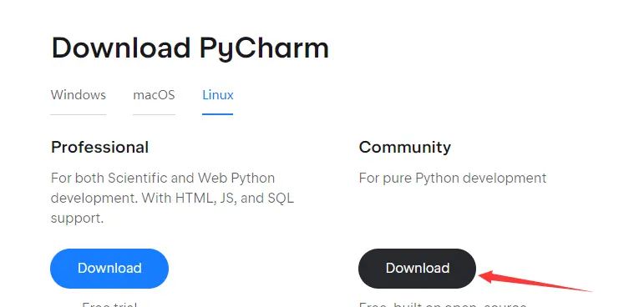Download PyCharm Community edition

(x=418, y=269)
